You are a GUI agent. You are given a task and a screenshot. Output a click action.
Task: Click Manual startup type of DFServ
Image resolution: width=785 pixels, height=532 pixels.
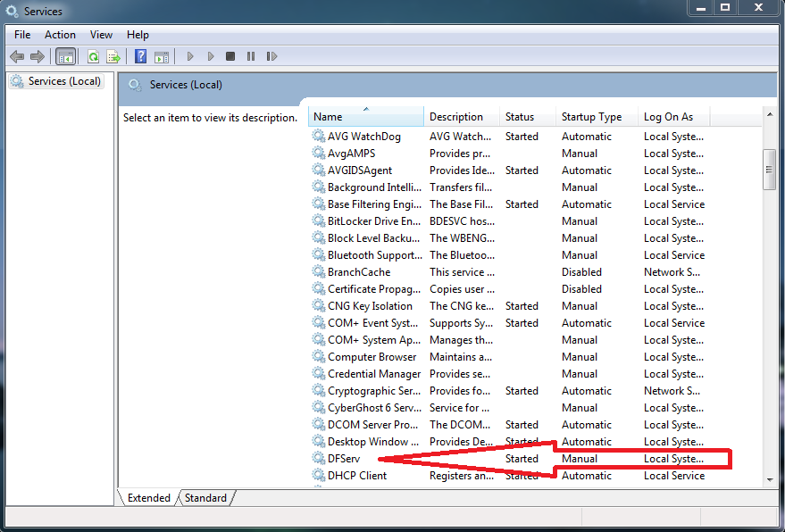580,459
